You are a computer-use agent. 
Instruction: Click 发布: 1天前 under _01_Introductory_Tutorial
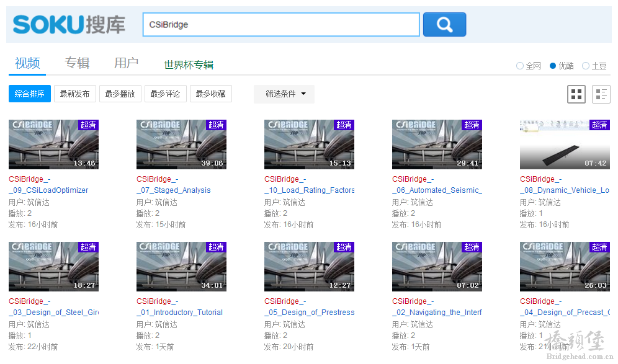pos(155,347)
